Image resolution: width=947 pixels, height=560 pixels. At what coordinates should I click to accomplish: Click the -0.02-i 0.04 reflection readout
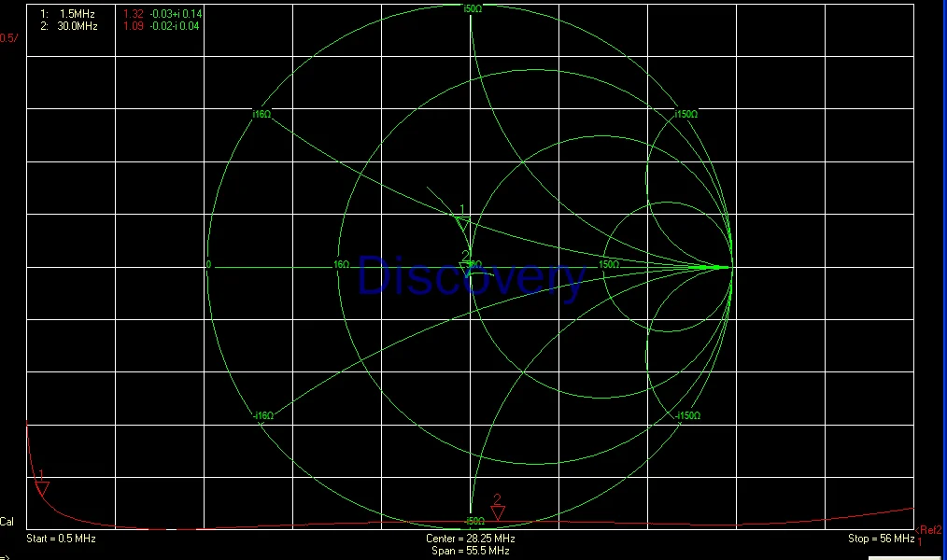click(x=175, y=26)
